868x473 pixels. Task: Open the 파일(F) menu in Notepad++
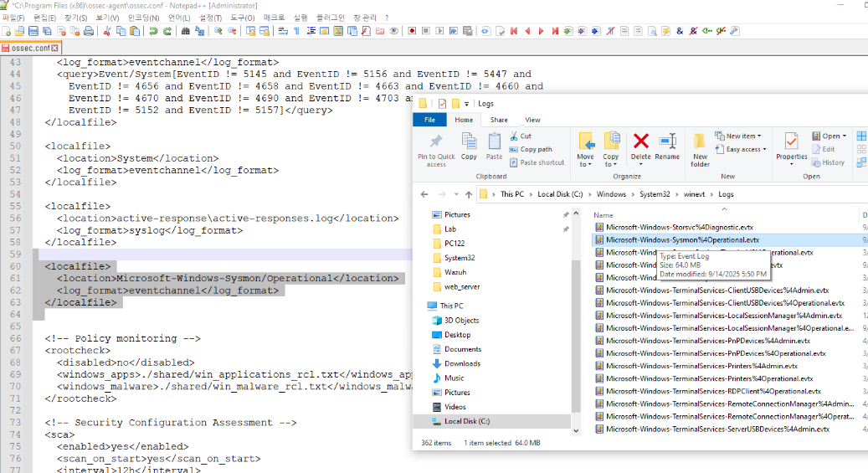pyautogui.click(x=13, y=18)
